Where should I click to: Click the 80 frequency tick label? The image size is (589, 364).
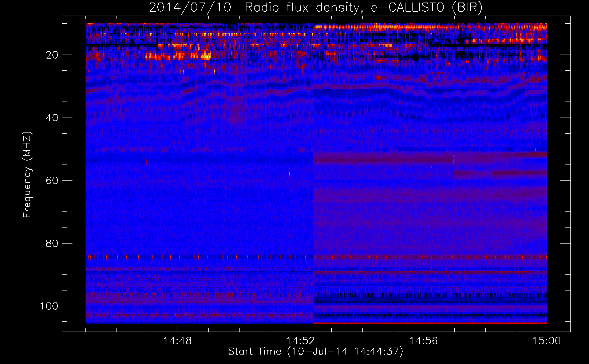52,243
